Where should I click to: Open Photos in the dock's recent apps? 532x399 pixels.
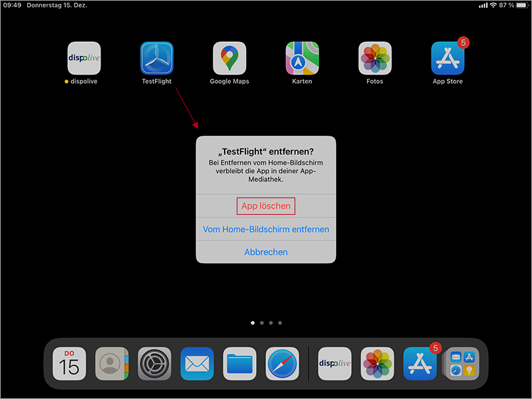pyautogui.click(x=377, y=363)
